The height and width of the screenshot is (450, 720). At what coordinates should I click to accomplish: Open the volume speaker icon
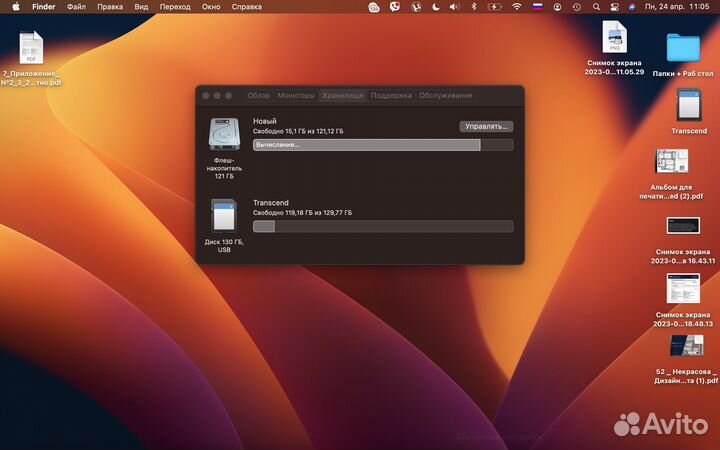pyautogui.click(x=452, y=6)
